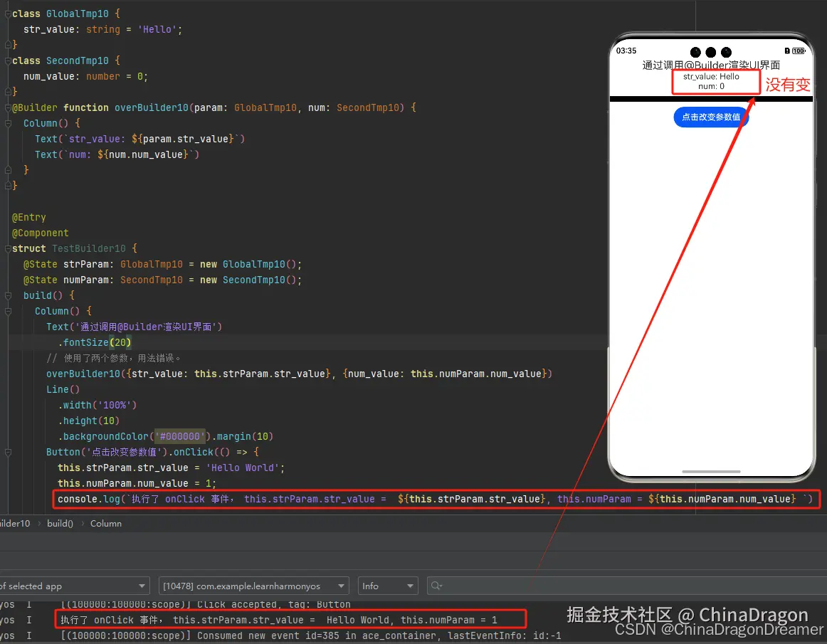Click the .width('100%') line

[97, 405]
